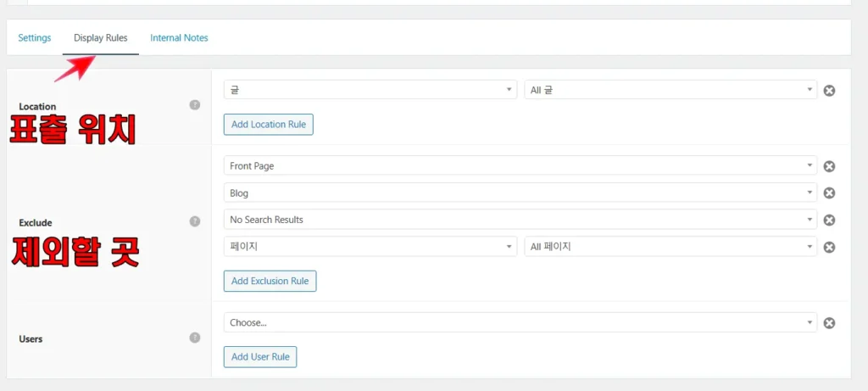Screen dimensions: 868x391
Task: Expand the All 페이지 dropdown
Action: (x=670, y=247)
